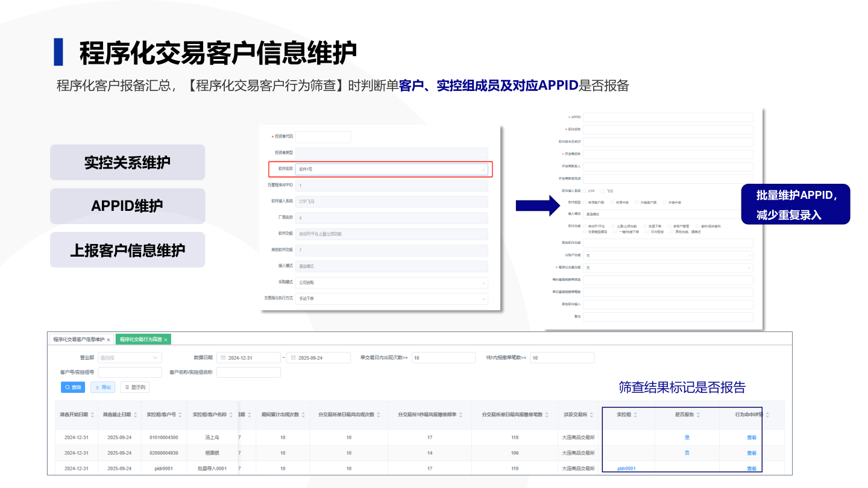Click the 显示列 button
Viewport: 868px width, 488px height.
[134, 387]
